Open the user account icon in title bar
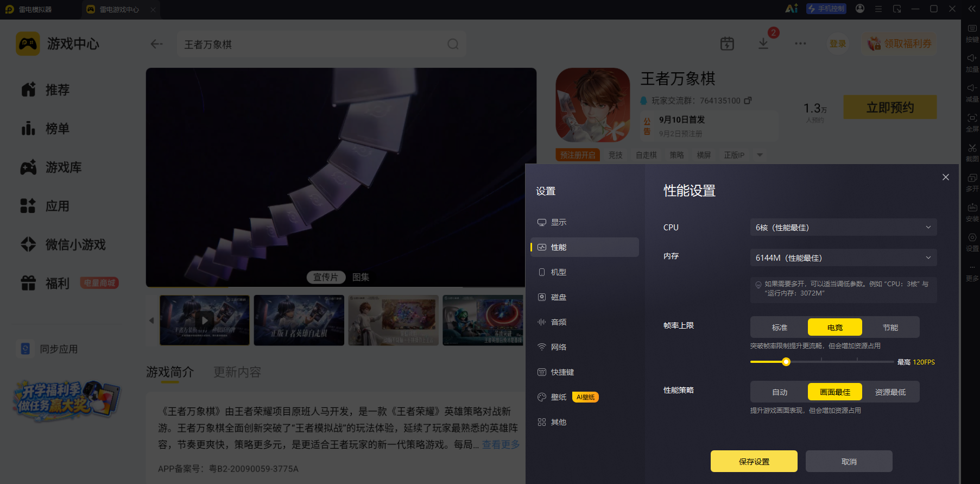The height and width of the screenshot is (484, 980). [860, 9]
